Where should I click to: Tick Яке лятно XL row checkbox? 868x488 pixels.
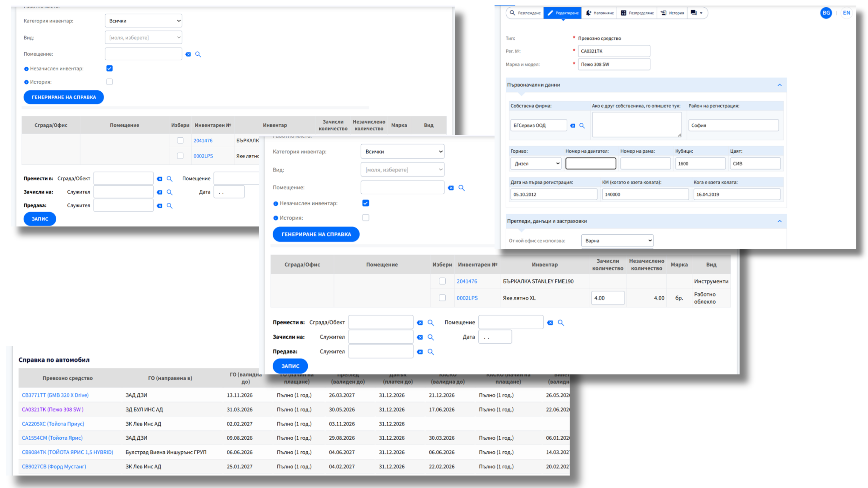point(442,298)
